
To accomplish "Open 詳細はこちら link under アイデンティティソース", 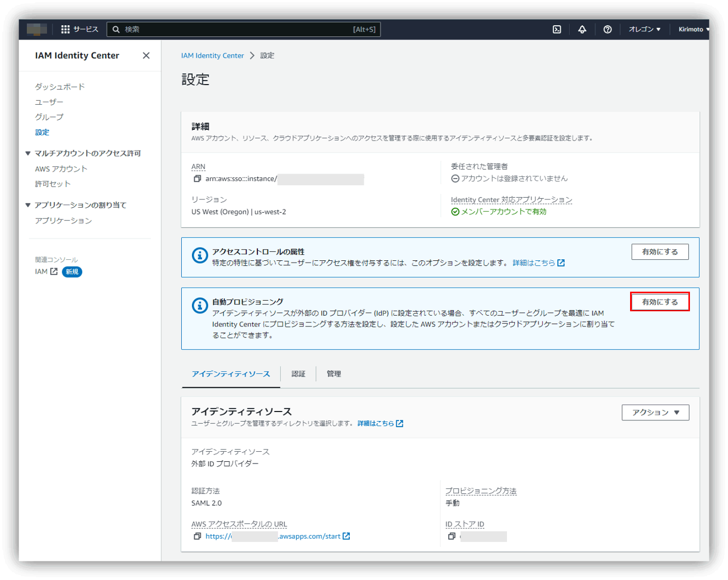I will pyautogui.click(x=380, y=423).
